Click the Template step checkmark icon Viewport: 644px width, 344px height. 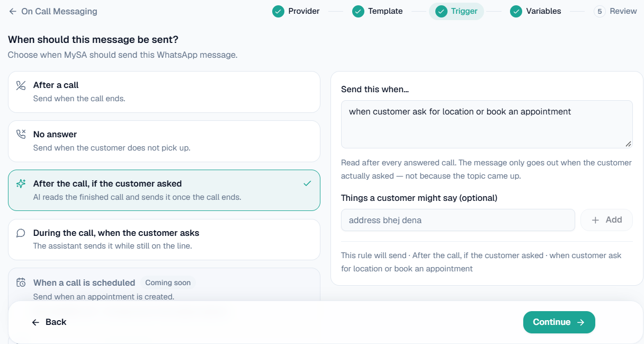tap(358, 11)
